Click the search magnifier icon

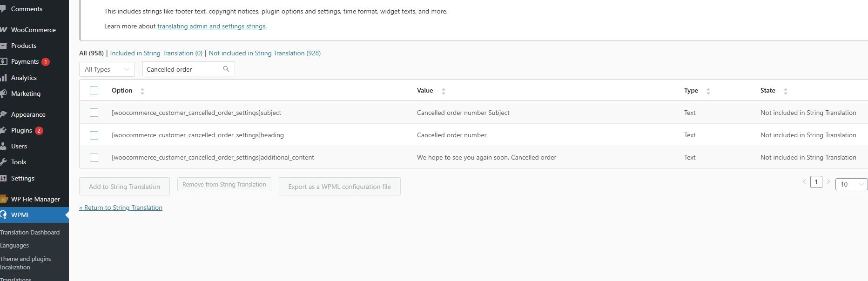coord(226,69)
